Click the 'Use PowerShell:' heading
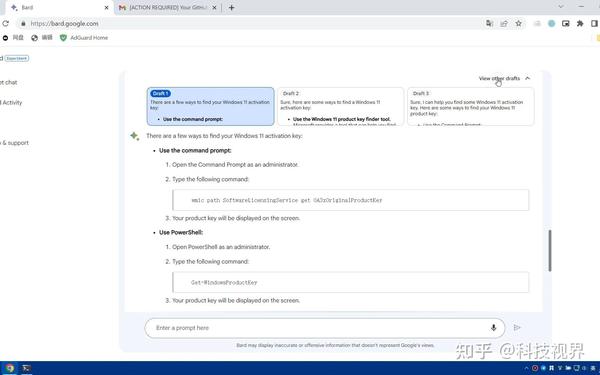The width and height of the screenshot is (600, 375). tap(181, 232)
